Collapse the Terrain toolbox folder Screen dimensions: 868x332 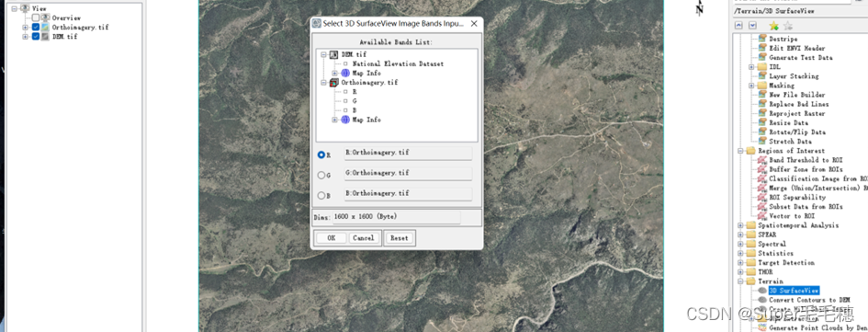740,281
